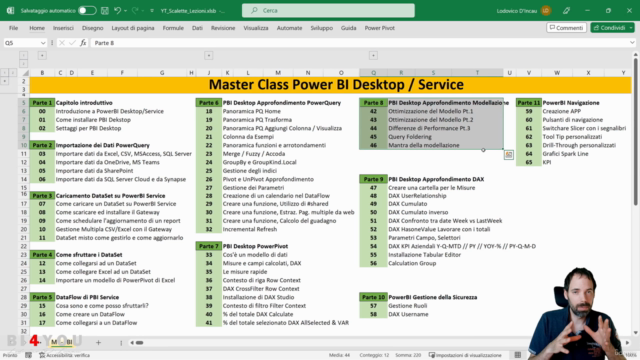Select column header G

coord(162,73)
